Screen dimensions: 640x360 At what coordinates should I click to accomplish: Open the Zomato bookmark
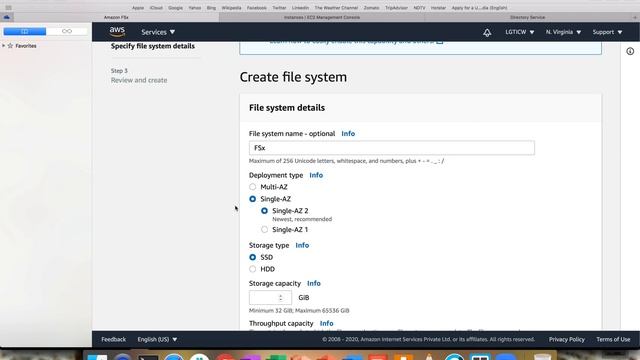(x=371, y=8)
